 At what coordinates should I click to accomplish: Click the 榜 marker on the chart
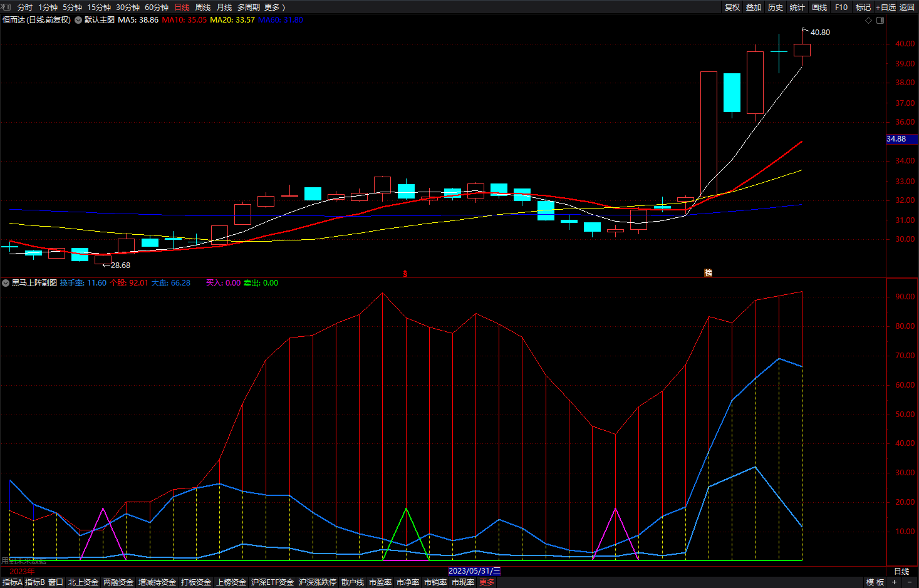709,272
